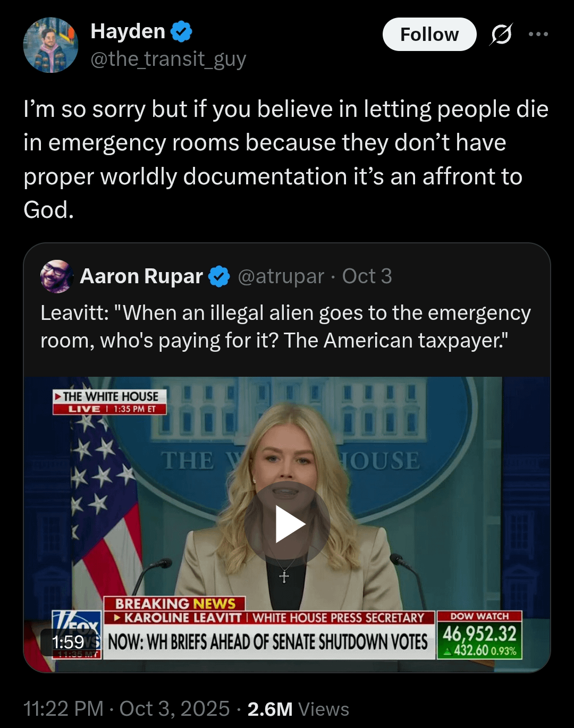Screen dimensions: 574x728
Task: Open the three-dot more options menu
Action: click(x=538, y=35)
